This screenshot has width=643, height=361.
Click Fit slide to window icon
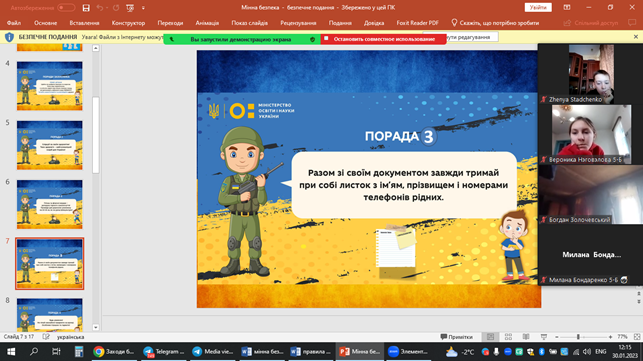tap(637, 337)
